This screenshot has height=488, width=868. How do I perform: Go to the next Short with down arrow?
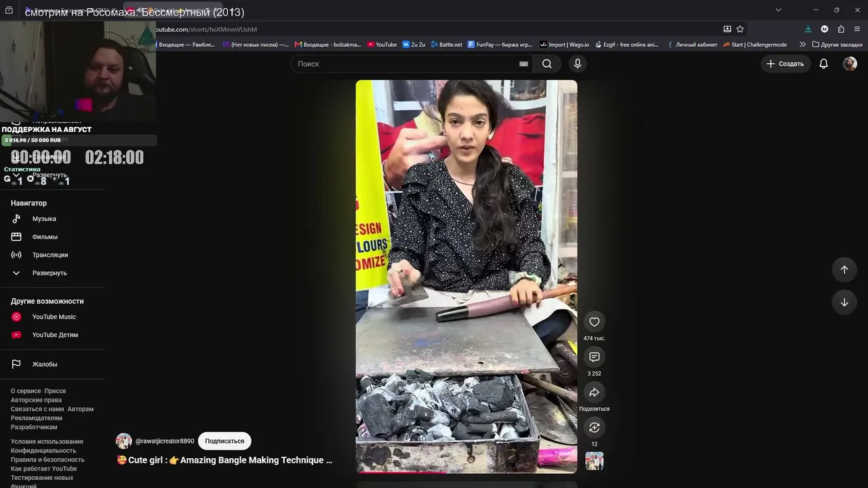tap(844, 302)
